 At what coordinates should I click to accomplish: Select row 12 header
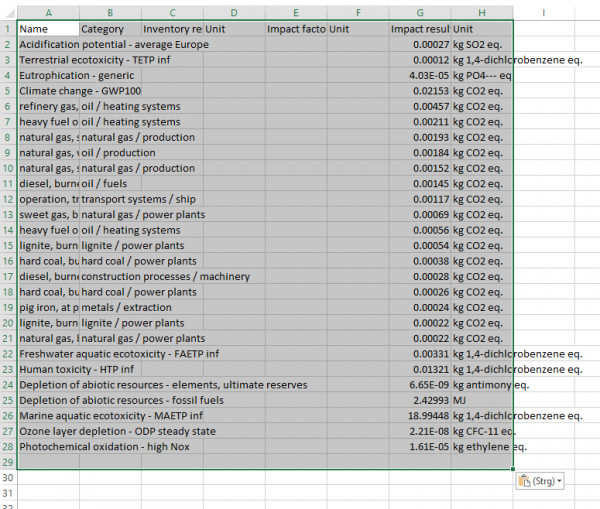point(8,199)
